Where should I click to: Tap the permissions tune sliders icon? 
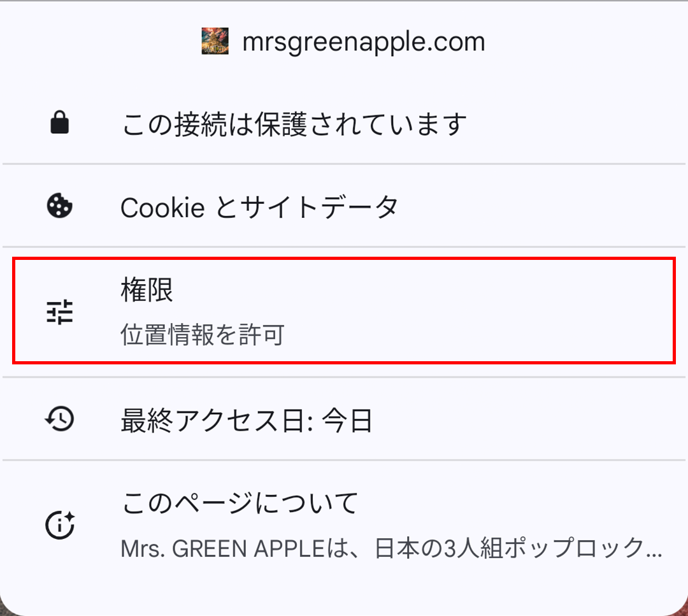60,312
